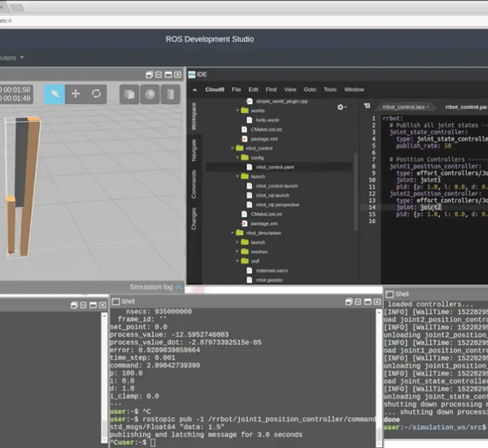Click the file icon beside rrbot_rqt.perspective
This screenshot has height=448, width=488.
(250, 205)
